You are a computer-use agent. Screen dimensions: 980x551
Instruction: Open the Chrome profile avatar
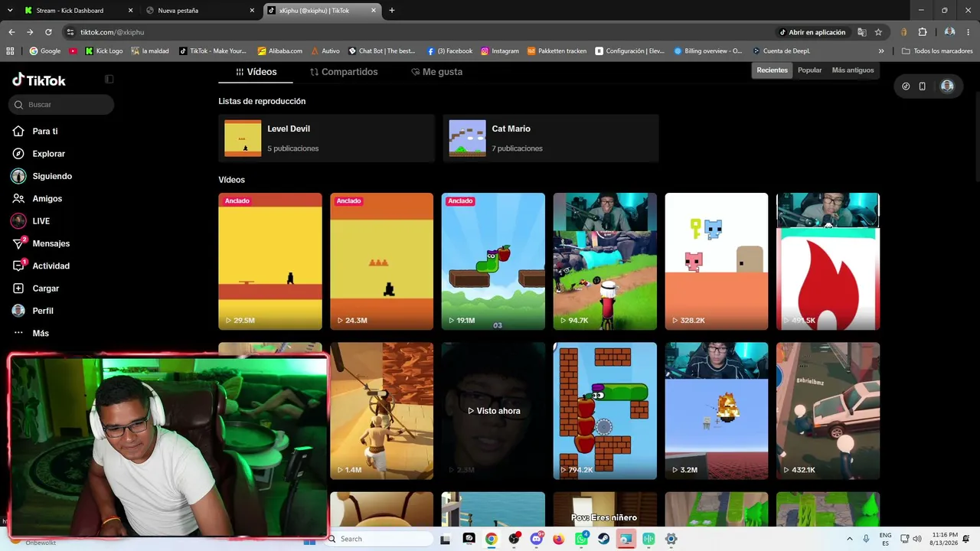[x=949, y=32]
